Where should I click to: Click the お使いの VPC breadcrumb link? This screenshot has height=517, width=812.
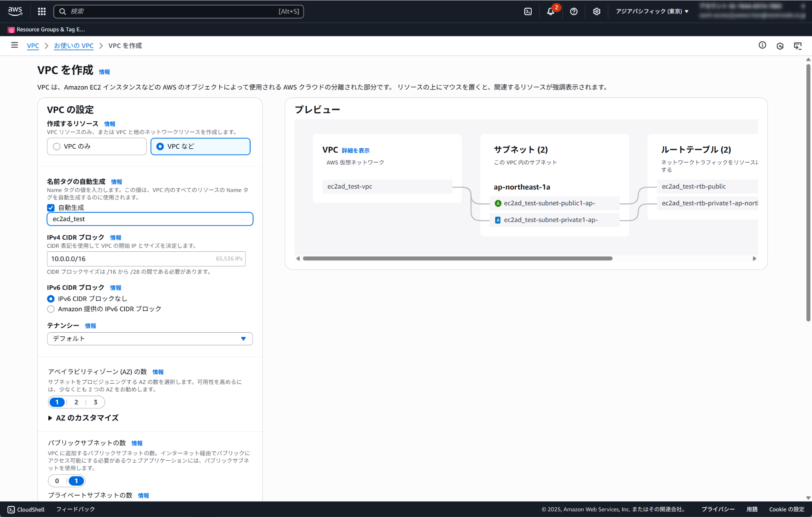click(x=74, y=46)
